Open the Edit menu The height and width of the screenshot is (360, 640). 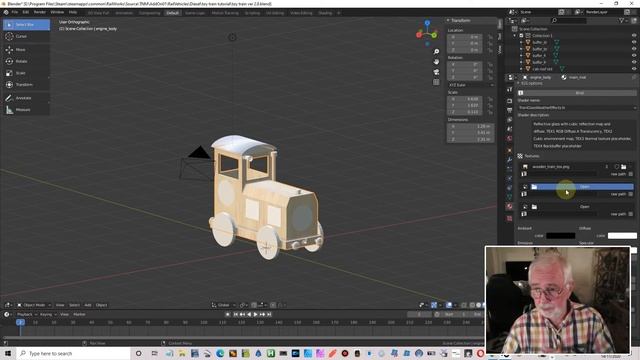point(26,13)
